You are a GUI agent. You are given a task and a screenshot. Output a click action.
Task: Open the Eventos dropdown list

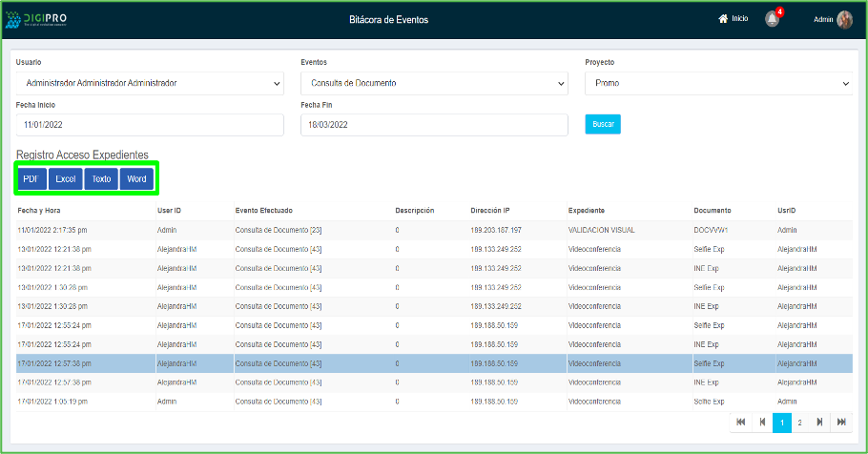point(434,83)
